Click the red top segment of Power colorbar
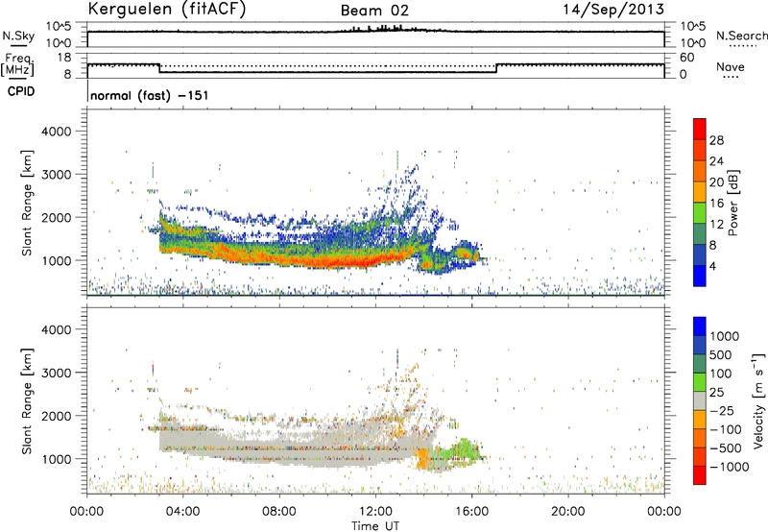 [700, 129]
